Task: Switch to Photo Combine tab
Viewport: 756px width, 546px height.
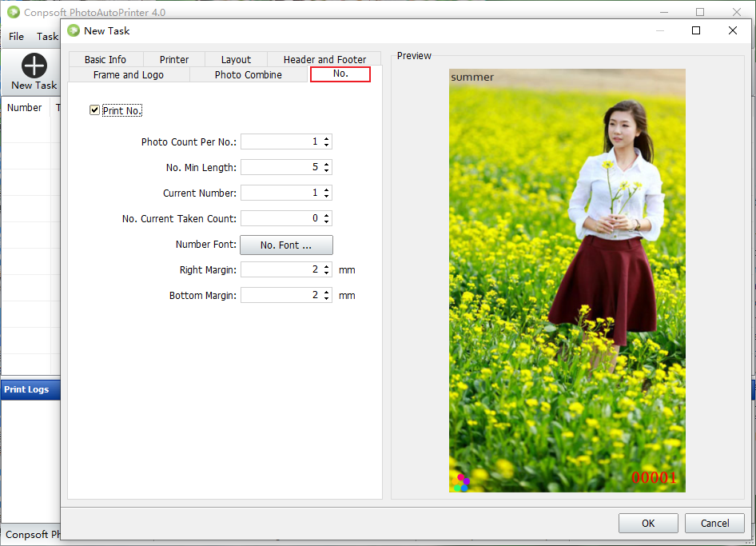Action: tap(249, 75)
